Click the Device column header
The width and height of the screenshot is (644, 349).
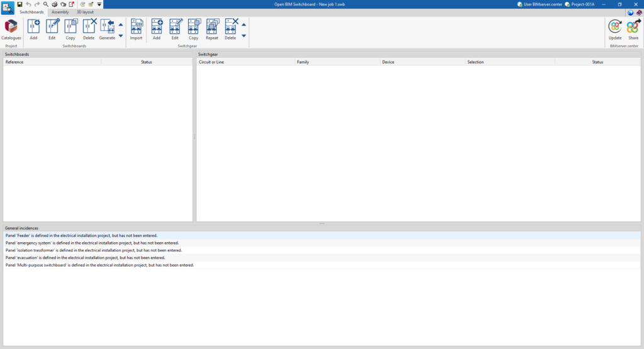423,62
